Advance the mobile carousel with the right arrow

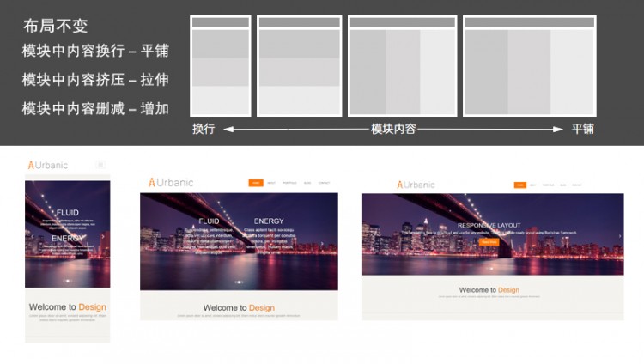103,235
